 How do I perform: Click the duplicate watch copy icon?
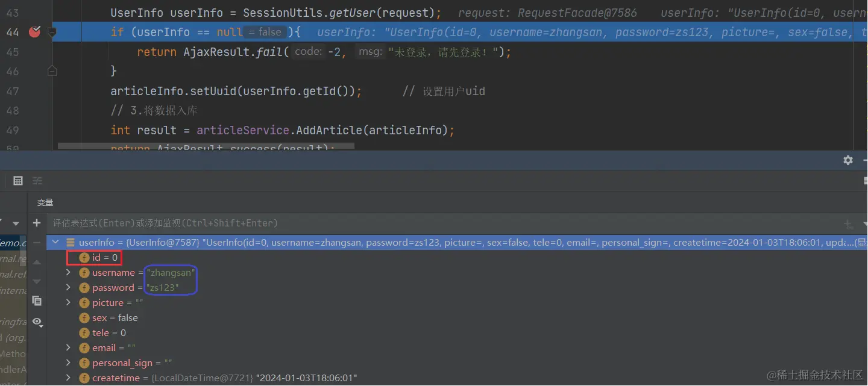coord(37,300)
